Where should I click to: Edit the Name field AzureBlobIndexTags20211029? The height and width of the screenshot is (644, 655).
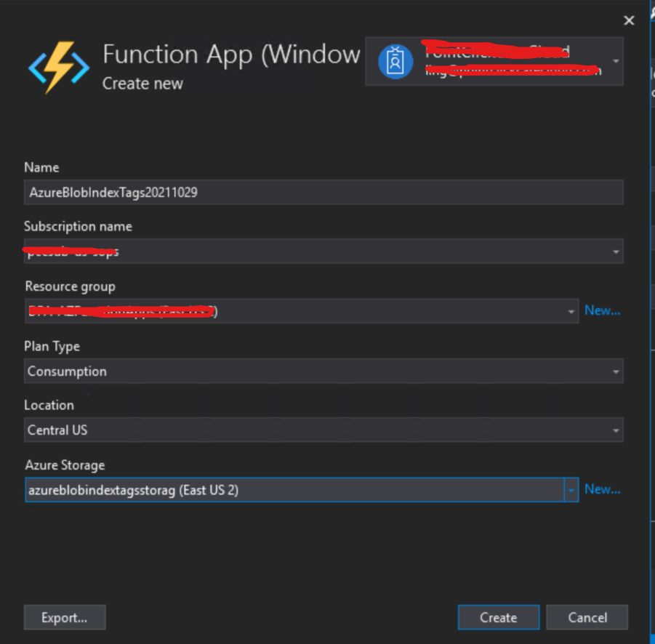(324, 192)
